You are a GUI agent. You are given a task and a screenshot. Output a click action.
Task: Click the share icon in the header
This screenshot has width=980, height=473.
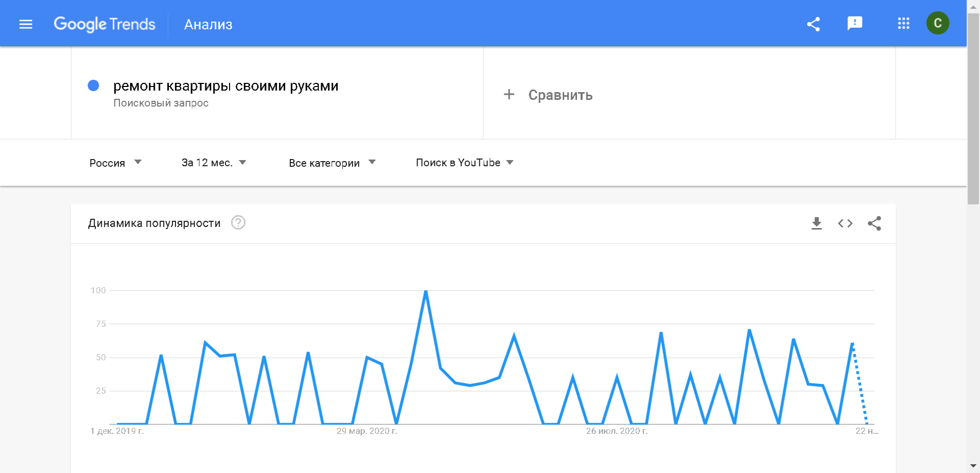pos(813,24)
